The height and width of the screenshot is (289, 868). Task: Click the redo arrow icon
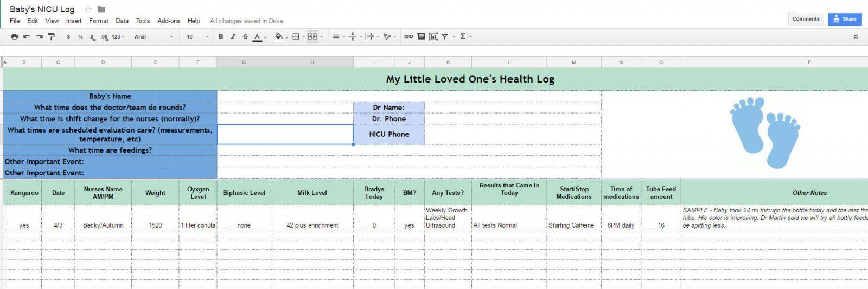(x=39, y=37)
